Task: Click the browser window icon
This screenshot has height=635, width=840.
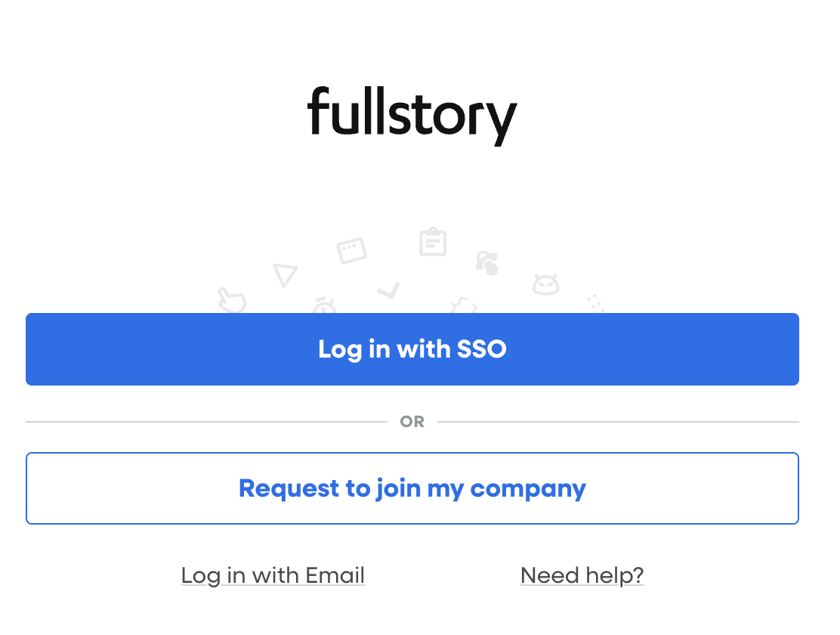Action: (x=352, y=250)
